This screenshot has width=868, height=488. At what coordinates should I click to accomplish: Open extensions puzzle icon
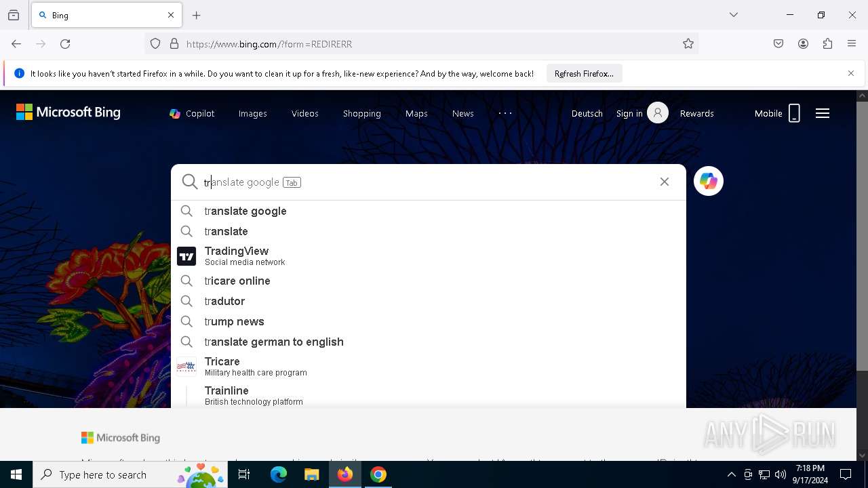pos(827,44)
